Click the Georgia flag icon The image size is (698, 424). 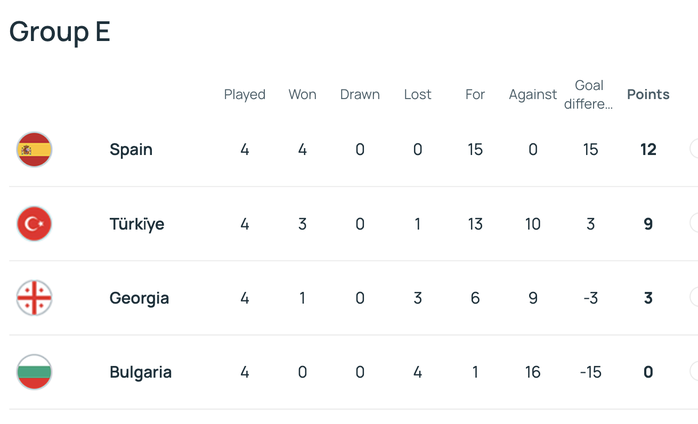click(35, 298)
